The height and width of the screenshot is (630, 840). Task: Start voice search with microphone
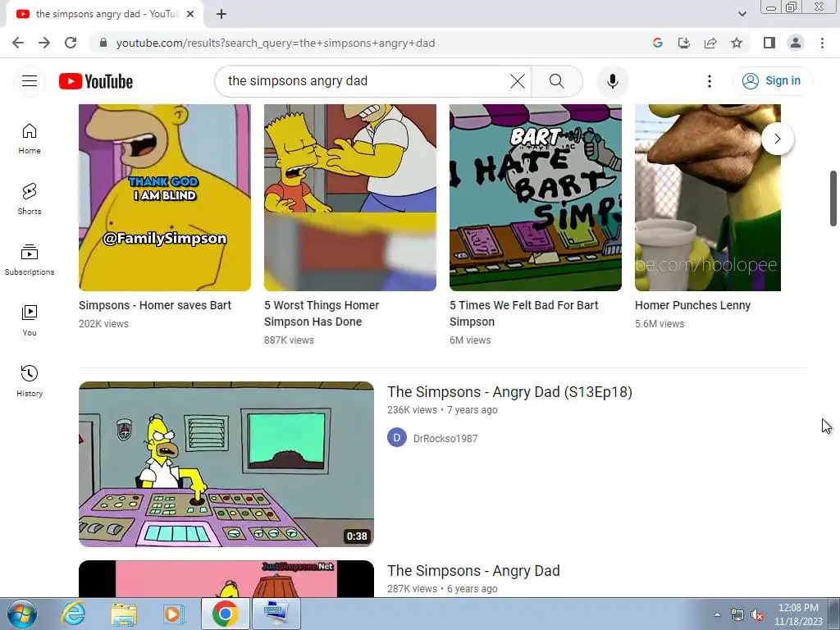[612, 81]
